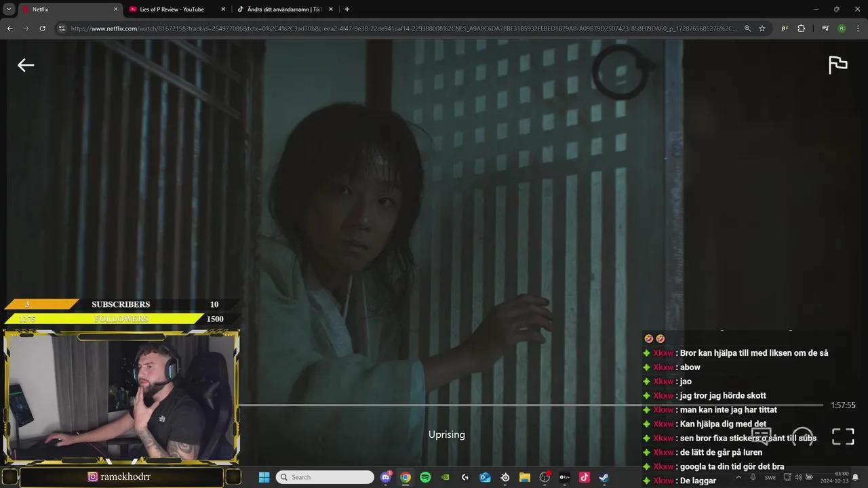Open Chrome three-dot menu
The width and height of the screenshot is (868, 488).
tap(858, 28)
